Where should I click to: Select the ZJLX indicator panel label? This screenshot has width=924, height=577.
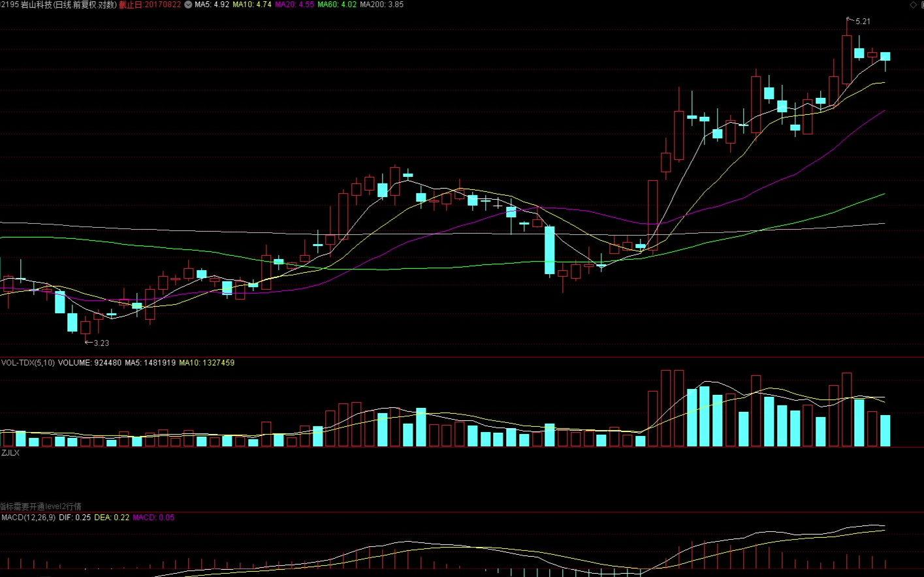10,452
